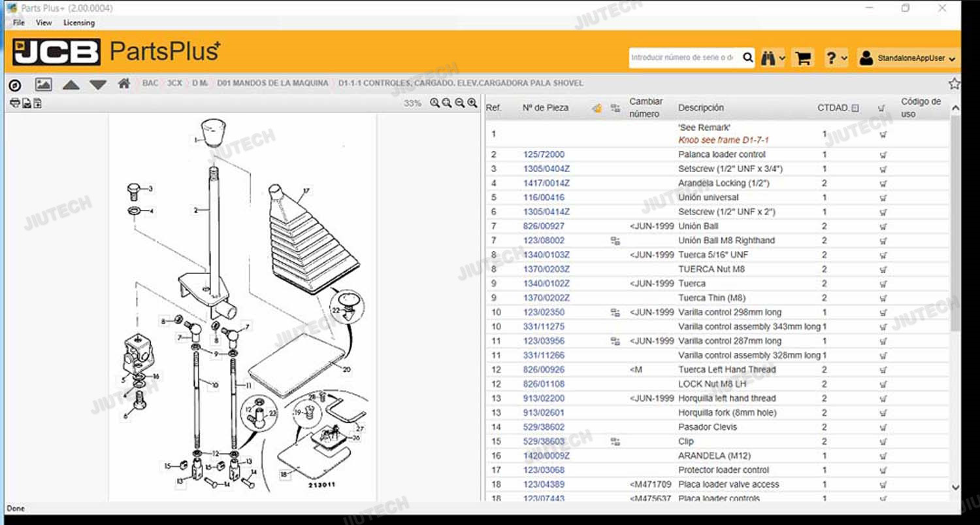Open the Licensing menu
The height and width of the screenshot is (525, 980).
pyautogui.click(x=78, y=23)
